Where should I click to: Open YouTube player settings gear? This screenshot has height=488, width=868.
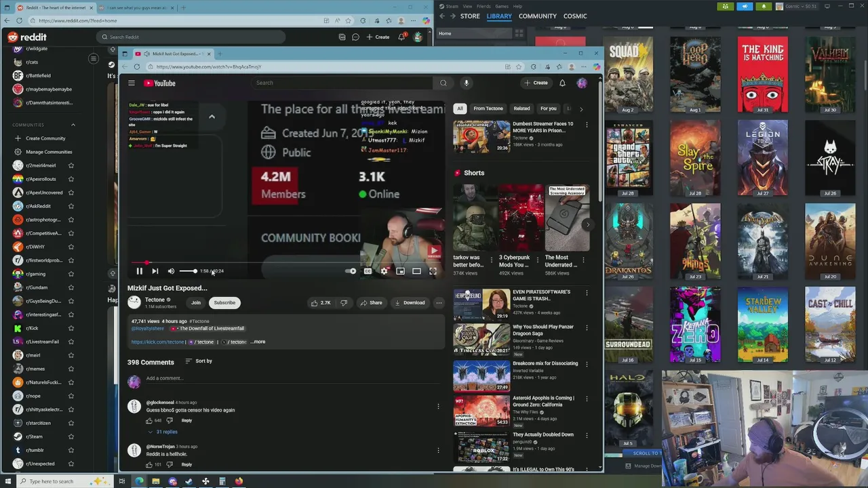[384, 271]
